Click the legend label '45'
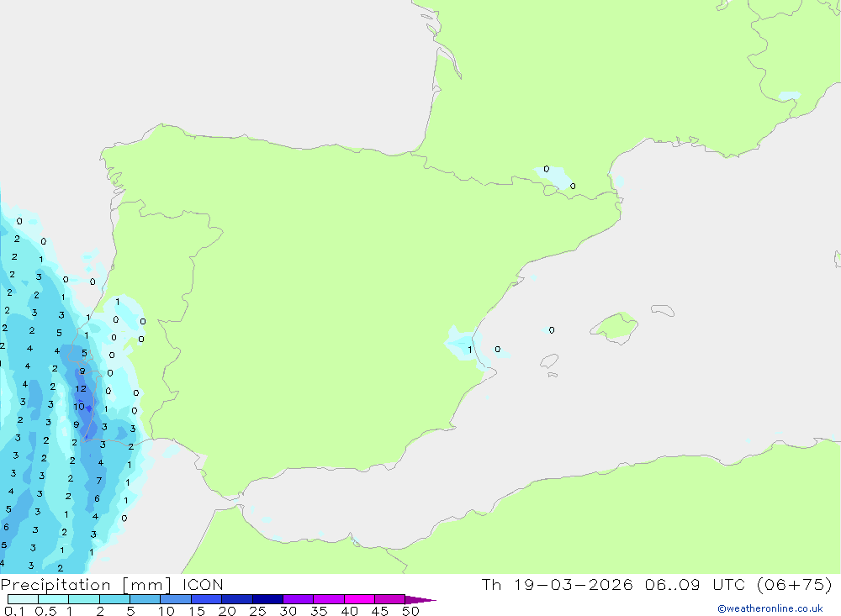This screenshot has width=841, height=616. point(380,611)
